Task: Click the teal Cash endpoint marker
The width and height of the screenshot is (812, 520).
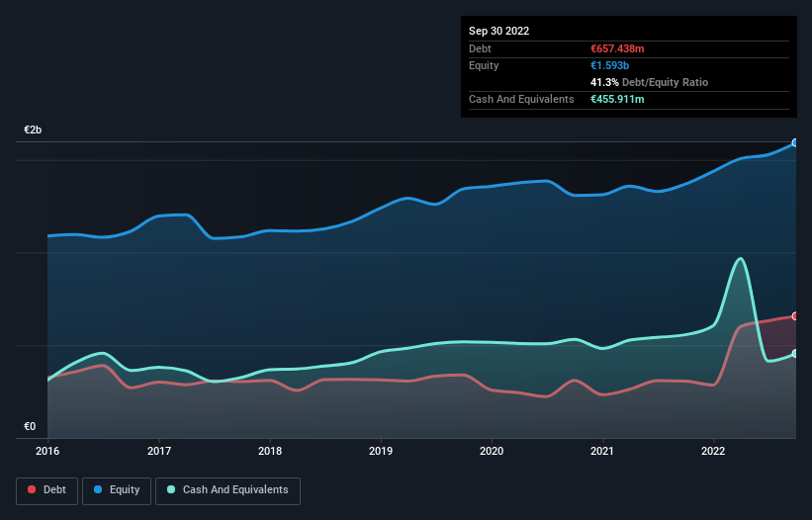Action: click(x=795, y=353)
